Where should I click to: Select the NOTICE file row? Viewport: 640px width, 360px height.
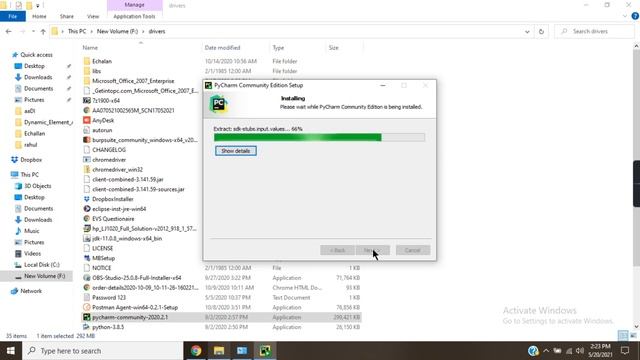point(222,268)
